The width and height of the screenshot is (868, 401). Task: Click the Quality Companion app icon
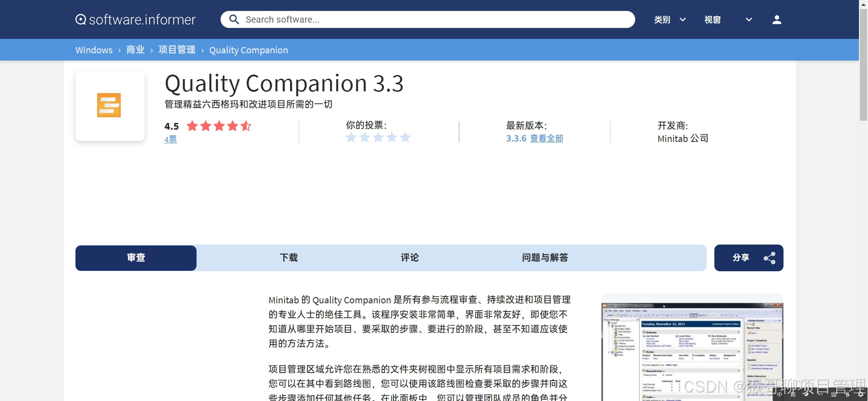click(110, 106)
